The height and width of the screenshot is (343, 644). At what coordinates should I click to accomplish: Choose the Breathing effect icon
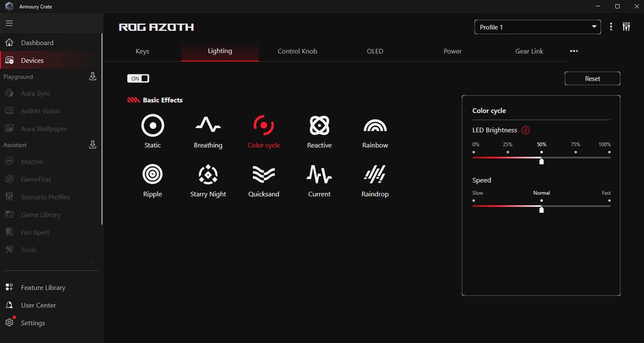pos(208,126)
